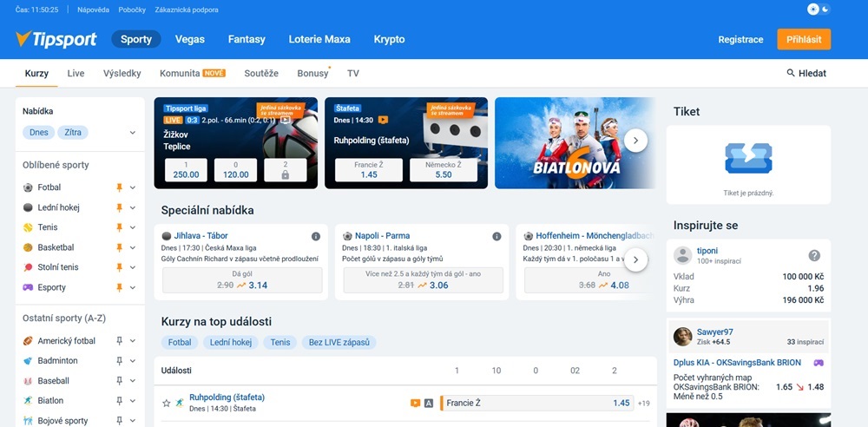Open Dplus KIA - OKSavingsBank BRION

(737, 363)
